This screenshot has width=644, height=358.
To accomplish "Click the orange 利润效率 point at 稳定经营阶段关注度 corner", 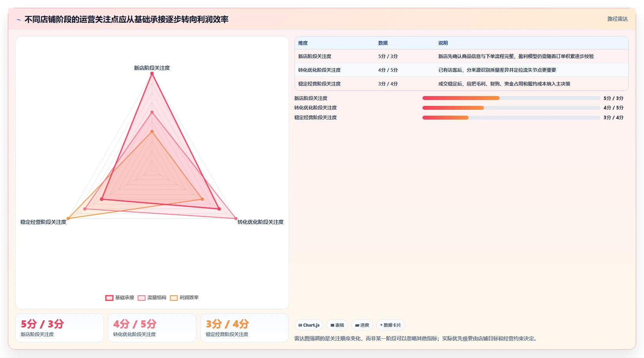I will coord(68,218).
